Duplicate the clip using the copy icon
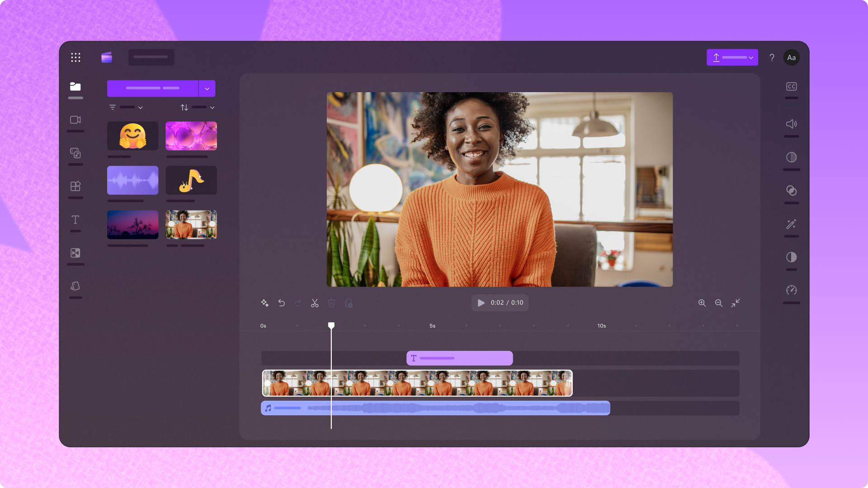This screenshot has width=868, height=488. pyautogui.click(x=349, y=303)
